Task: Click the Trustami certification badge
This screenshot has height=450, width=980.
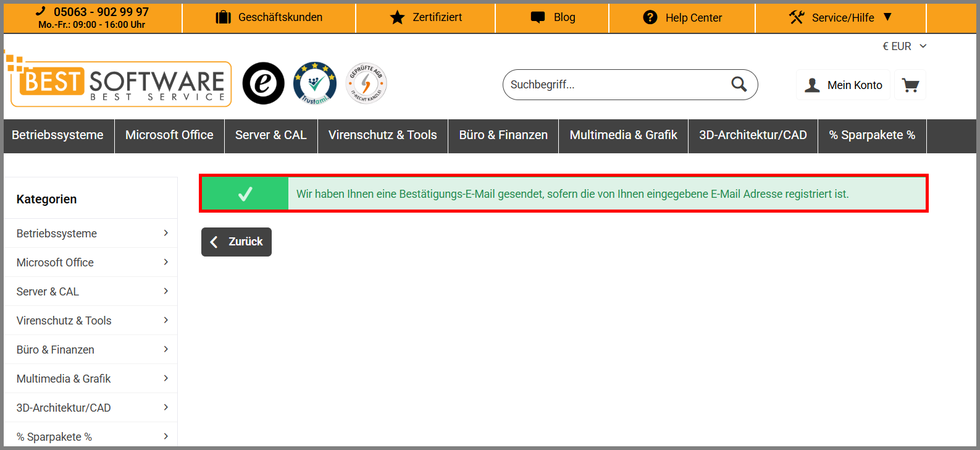Action: tap(315, 83)
